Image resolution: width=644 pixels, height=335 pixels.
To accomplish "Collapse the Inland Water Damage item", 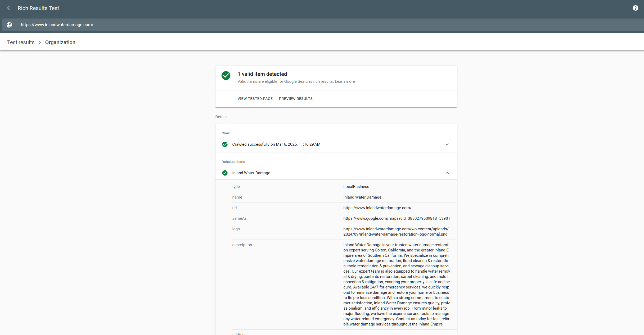I will [x=447, y=173].
